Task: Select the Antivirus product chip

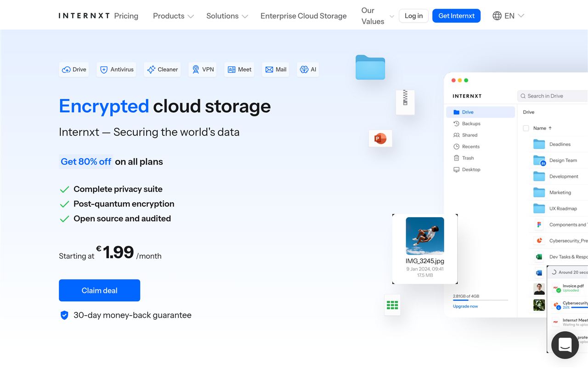Action: (116, 69)
